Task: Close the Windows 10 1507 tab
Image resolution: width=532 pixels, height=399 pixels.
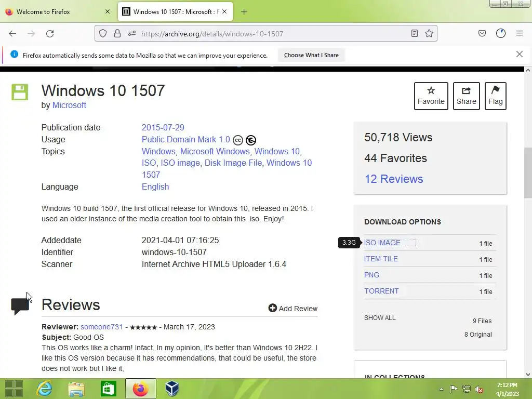Action: (x=224, y=11)
